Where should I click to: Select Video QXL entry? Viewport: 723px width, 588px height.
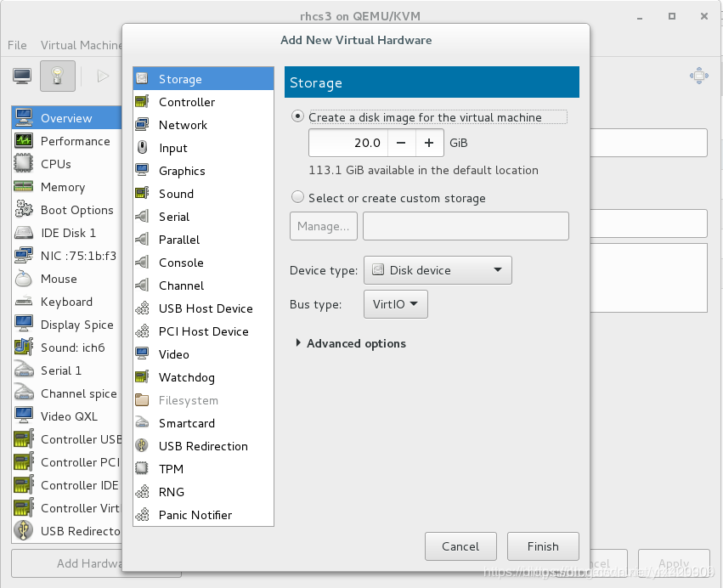67,416
